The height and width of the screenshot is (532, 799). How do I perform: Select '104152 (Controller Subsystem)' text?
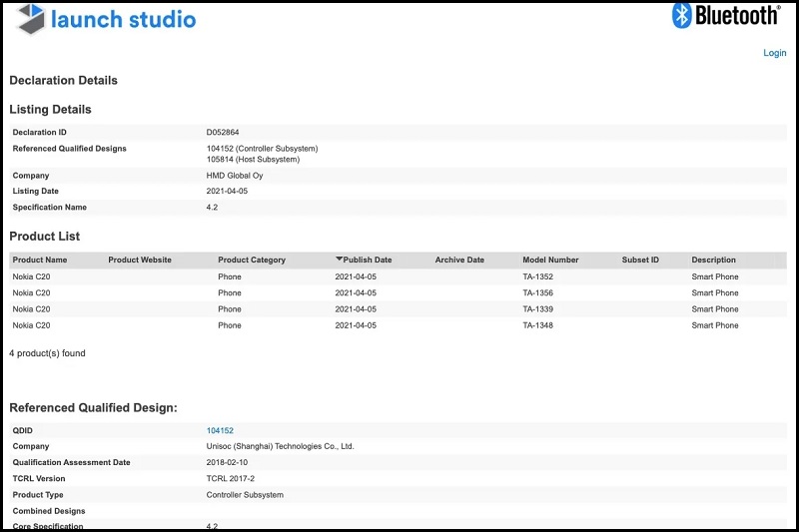click(x=262, y=149)
